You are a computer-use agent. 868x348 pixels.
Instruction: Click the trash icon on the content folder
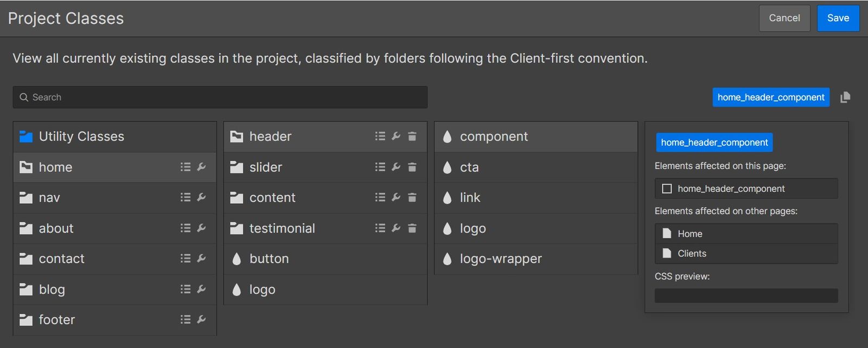[412, 197]
